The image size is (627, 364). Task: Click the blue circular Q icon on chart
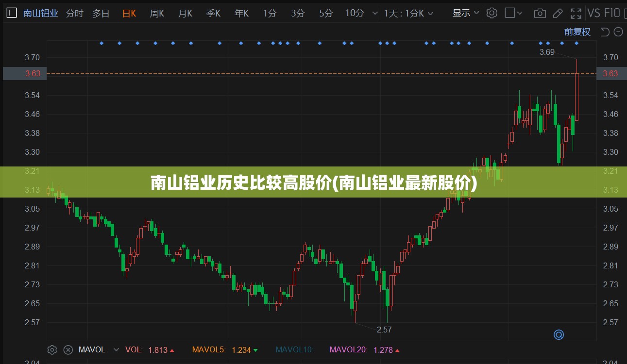tap(559, 334)
